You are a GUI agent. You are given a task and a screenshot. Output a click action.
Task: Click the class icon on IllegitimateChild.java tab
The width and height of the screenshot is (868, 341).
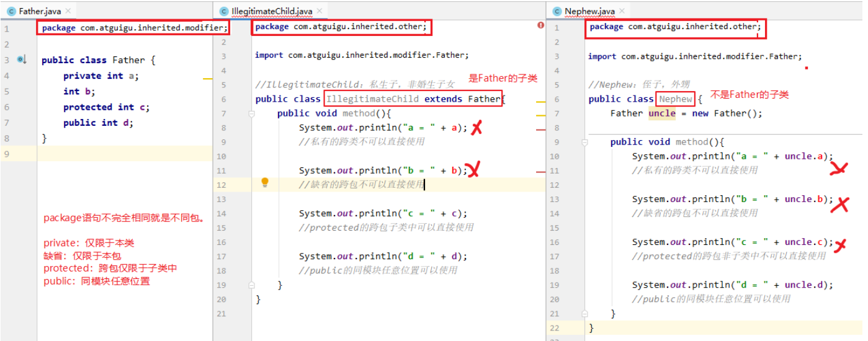pos(223,11)
